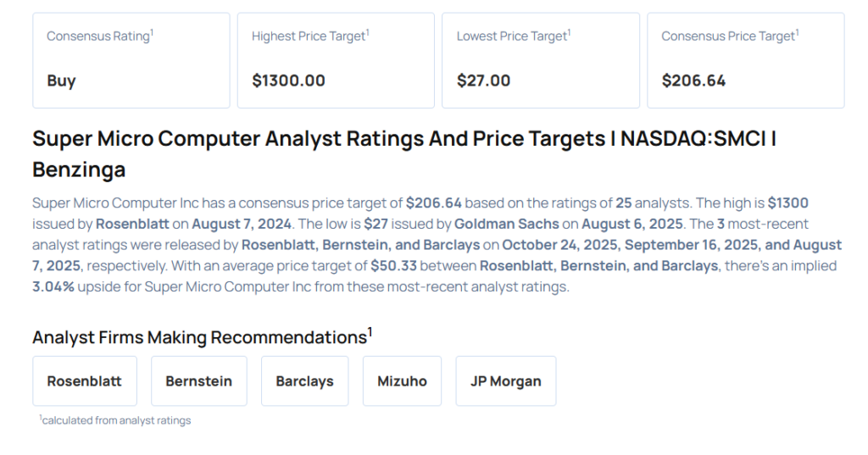The height and width of the screenshot is (455, 868).
Task: Click the $1300.00 highest target value
Action: (288, 81)
